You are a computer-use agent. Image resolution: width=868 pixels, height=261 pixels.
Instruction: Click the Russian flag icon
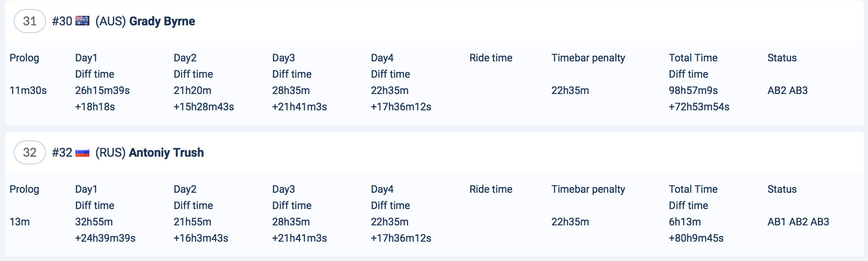[82, 152]
